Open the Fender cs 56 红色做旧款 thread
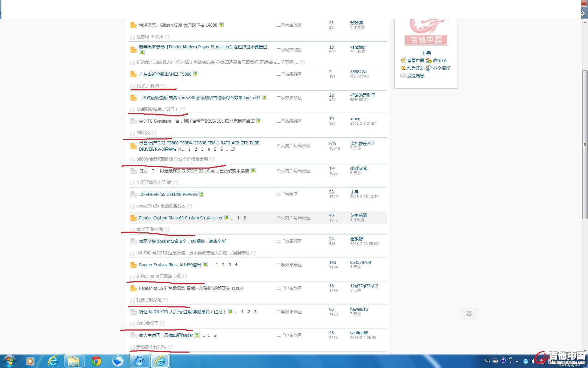 (191, 288)
